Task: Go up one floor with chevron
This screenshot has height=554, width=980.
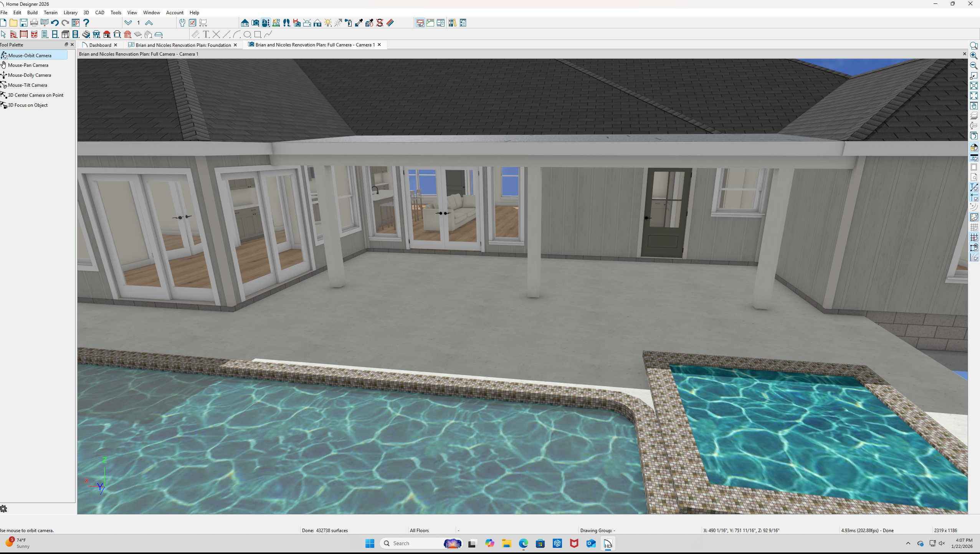Action: (149, 23)
